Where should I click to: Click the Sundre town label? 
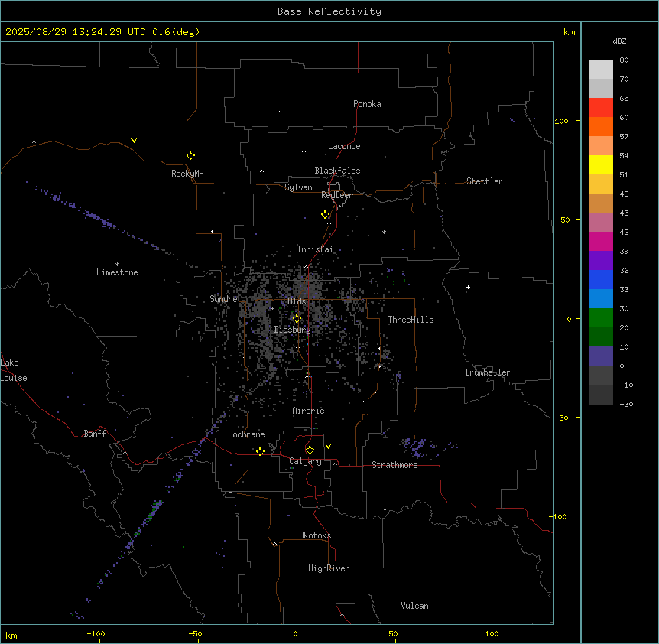click(x=223, y=299)
